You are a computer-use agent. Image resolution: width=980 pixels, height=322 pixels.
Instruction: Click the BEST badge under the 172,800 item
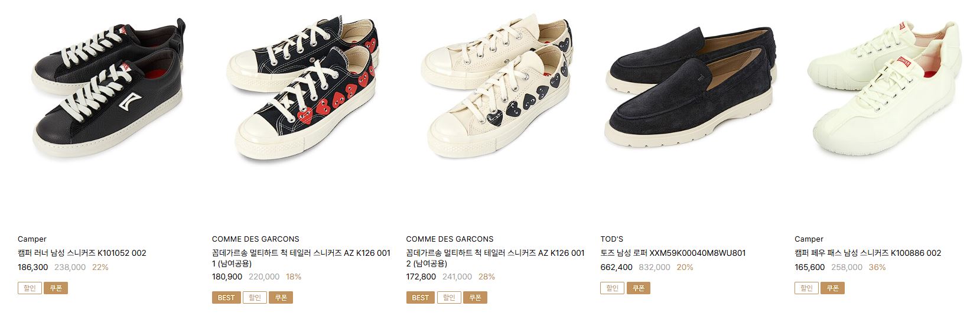click(421, 298)
